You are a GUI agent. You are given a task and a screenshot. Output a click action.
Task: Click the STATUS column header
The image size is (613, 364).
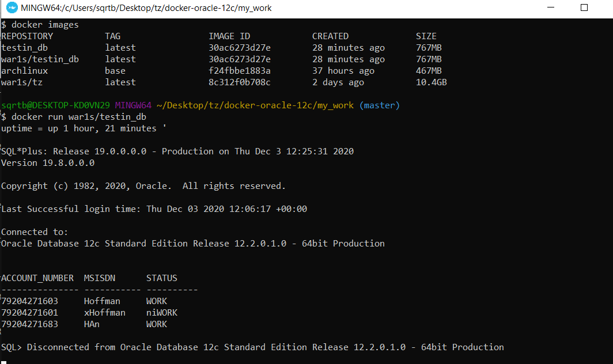coord(161,278)
